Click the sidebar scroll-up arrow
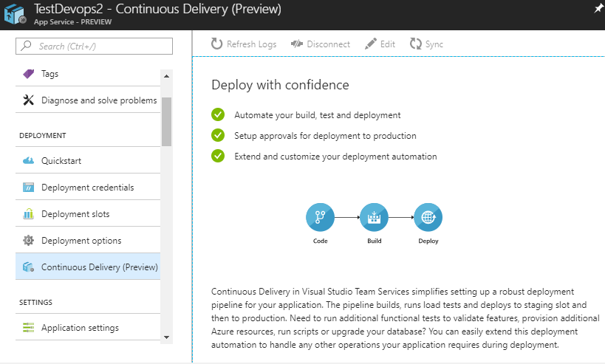The image size is (605, 364). pyautogui.click(x=167, y=76)
